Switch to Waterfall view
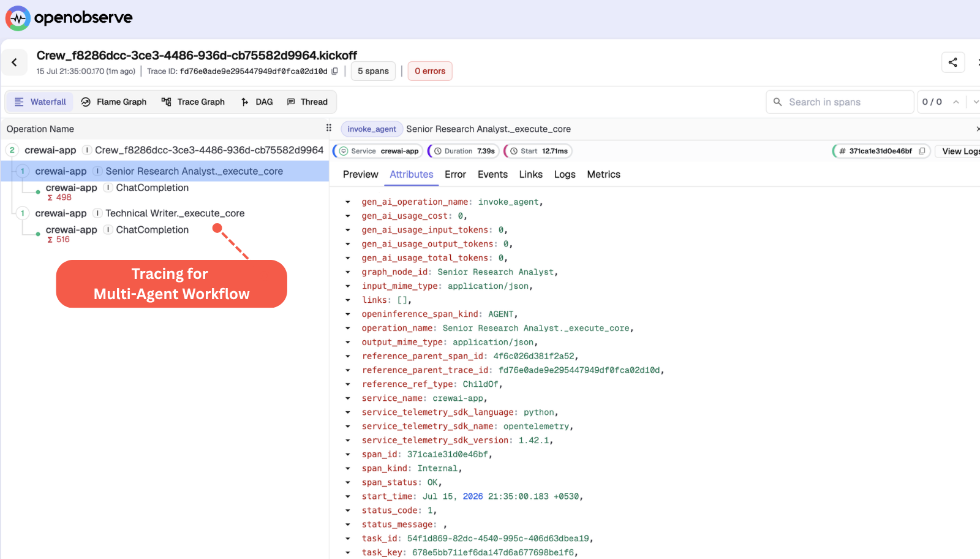Viewport: 980px width, 559px height. coord(40,102)
